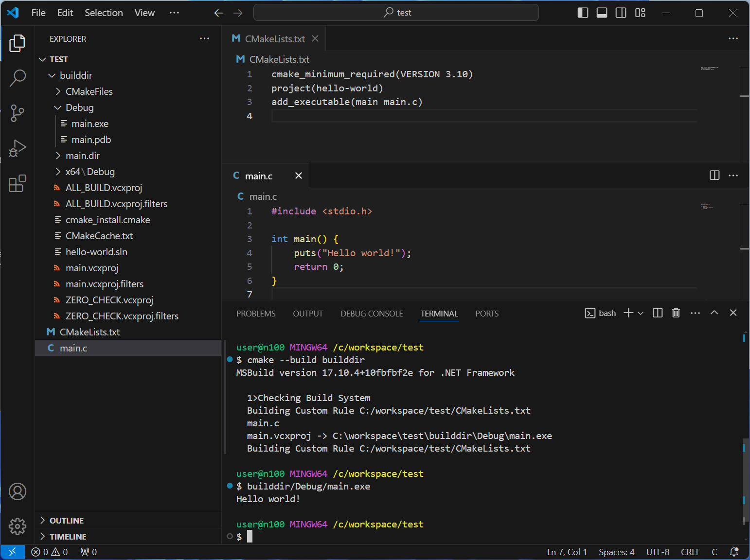Expand the OUTLINE section
The width and height of the screenshot is (750, 560).
66,521
